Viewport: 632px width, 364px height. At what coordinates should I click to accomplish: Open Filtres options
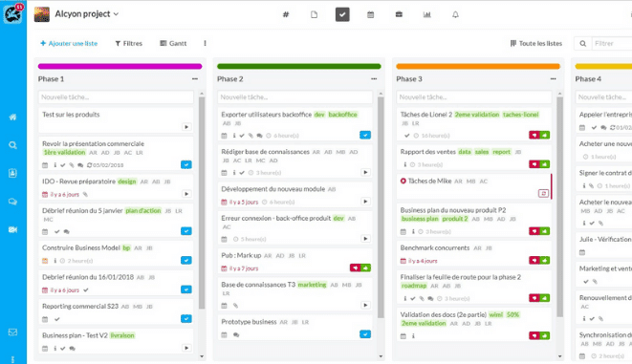129,44
